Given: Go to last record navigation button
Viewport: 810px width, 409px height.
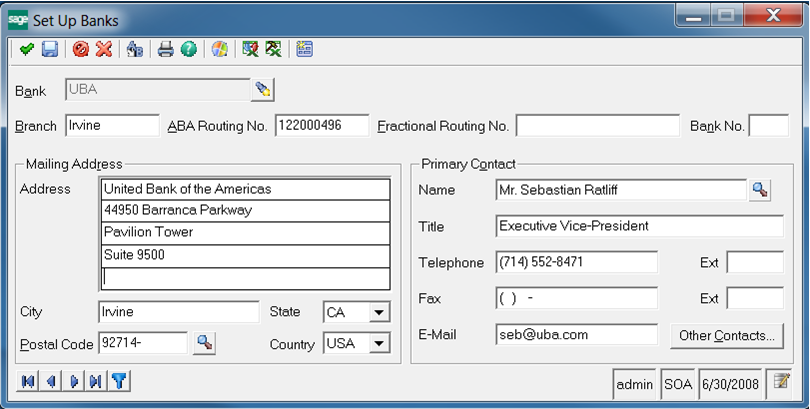Looking at the screenshot, I should click(95, 381).
